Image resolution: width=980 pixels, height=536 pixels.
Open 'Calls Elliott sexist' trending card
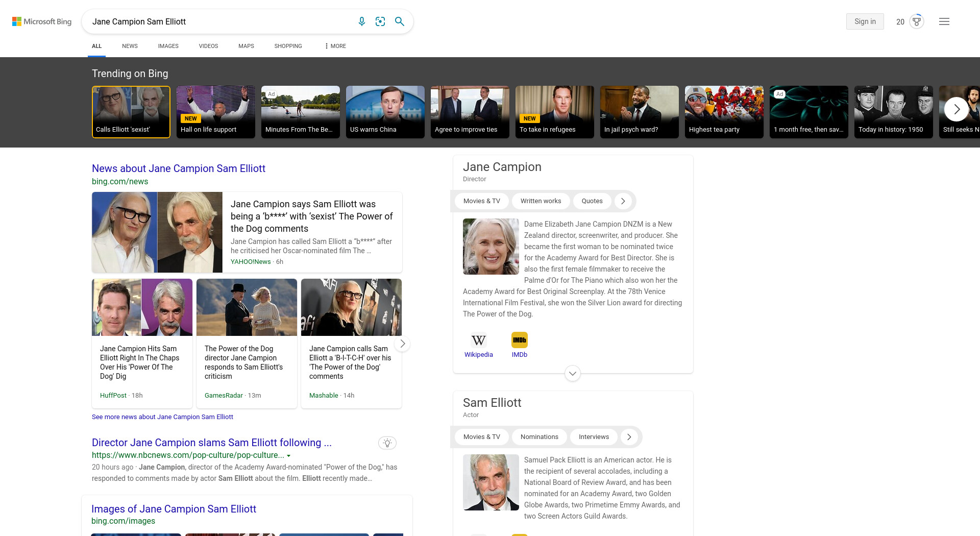pos(131,112)
